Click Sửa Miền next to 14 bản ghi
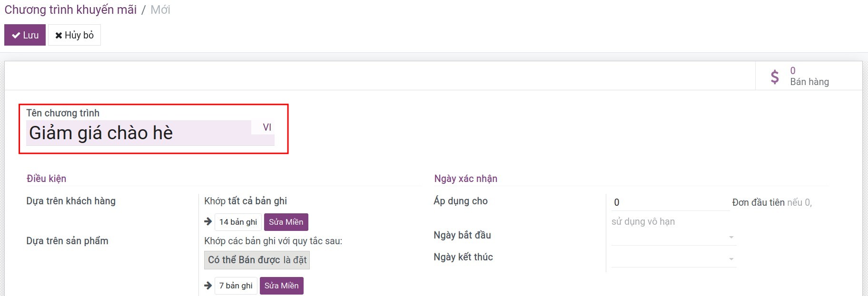The image size is (868, 296). point(286,222)
